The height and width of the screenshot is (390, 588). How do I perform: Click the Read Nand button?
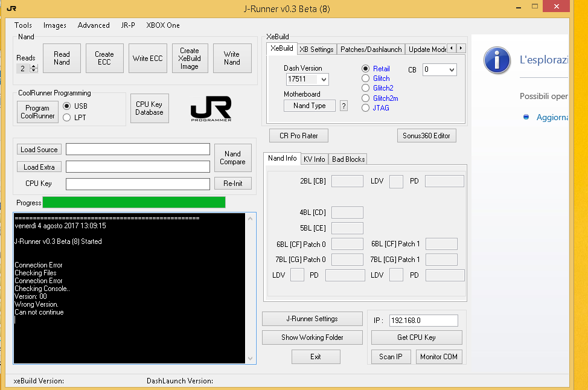pyautogui.click(x=62, y=58)
